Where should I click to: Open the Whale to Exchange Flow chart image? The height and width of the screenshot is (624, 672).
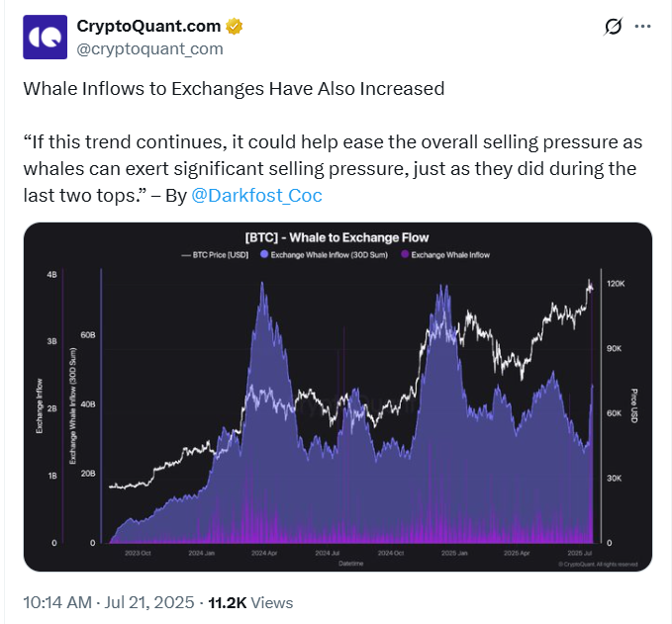337,397
